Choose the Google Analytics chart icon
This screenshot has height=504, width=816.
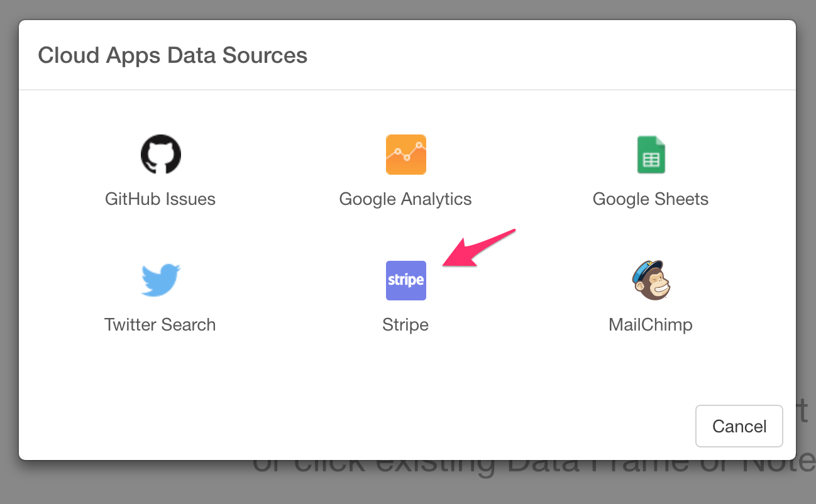click(x=405, y=154)
